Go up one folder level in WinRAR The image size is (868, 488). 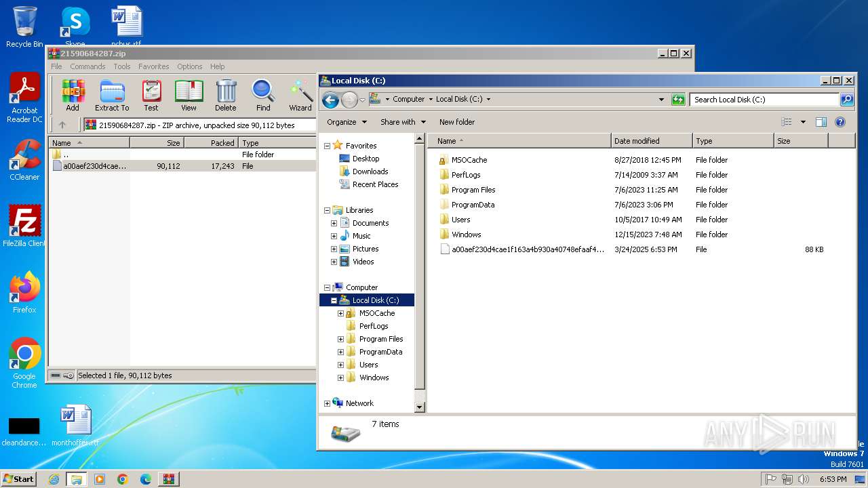tap(62, 125)
